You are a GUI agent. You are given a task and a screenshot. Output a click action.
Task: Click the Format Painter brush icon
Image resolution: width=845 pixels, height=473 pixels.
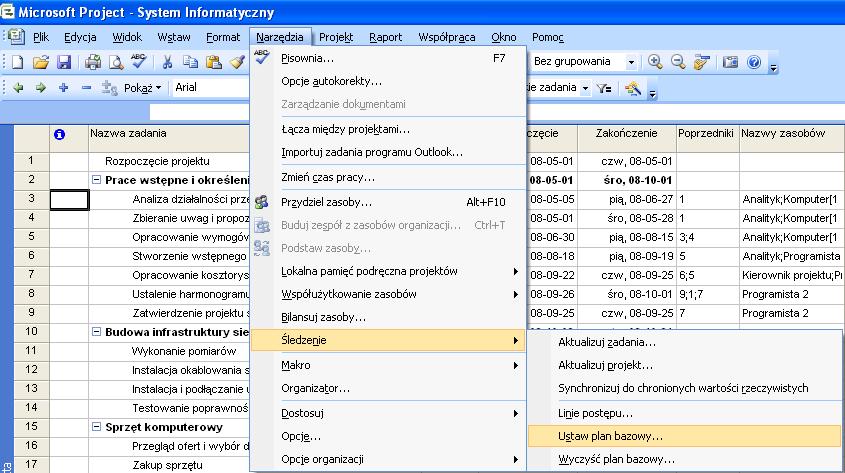(237, 62)
